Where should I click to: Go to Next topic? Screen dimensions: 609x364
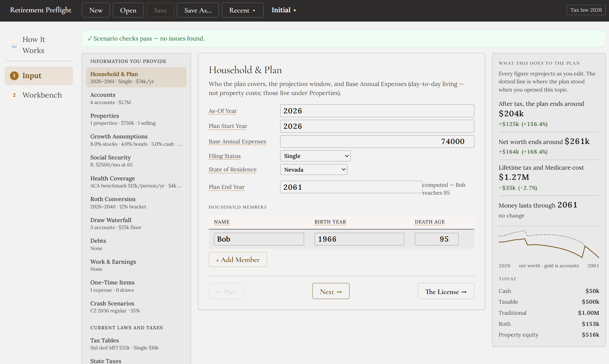click(x=331, y=291)
